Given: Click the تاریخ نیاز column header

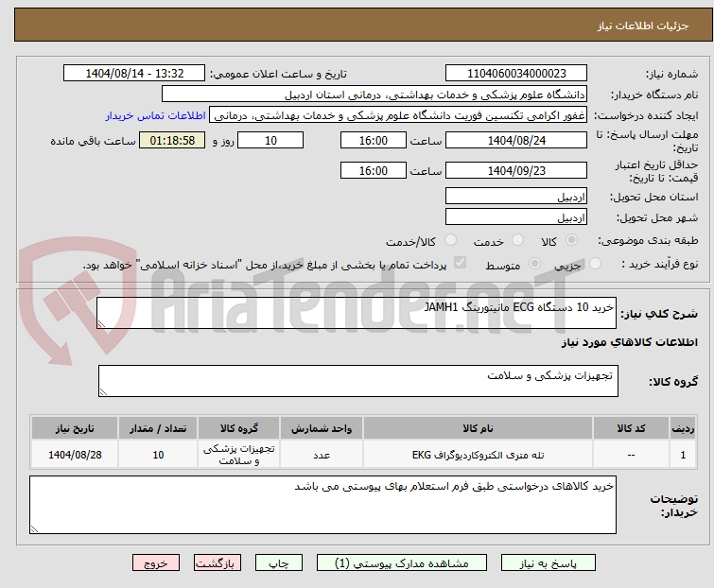Looking at the screenshot, I should point(75,428).
